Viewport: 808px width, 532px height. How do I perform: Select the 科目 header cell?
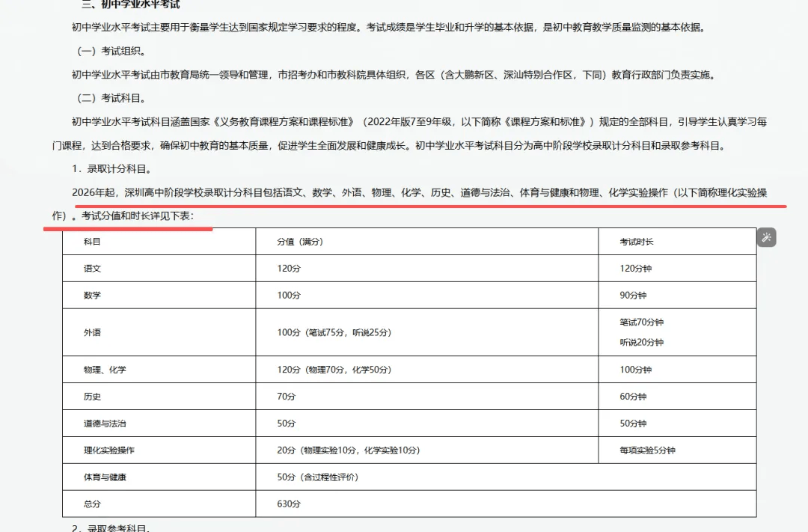[x=159, y=241]
